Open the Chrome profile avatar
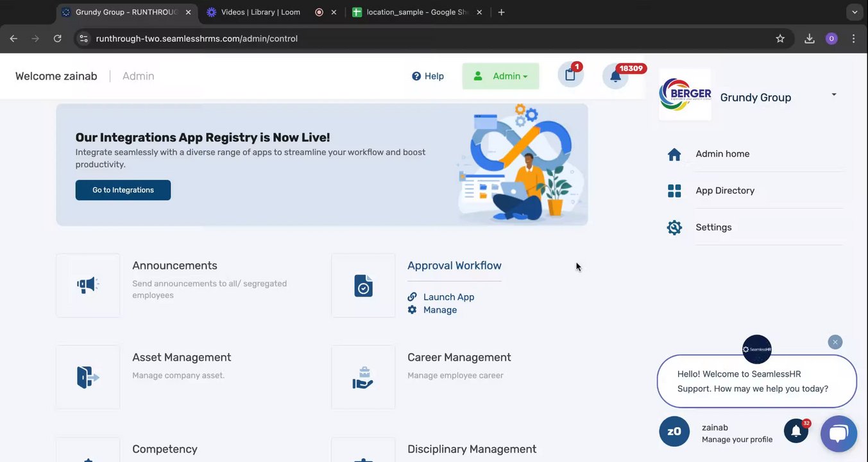 pos(831,38)
